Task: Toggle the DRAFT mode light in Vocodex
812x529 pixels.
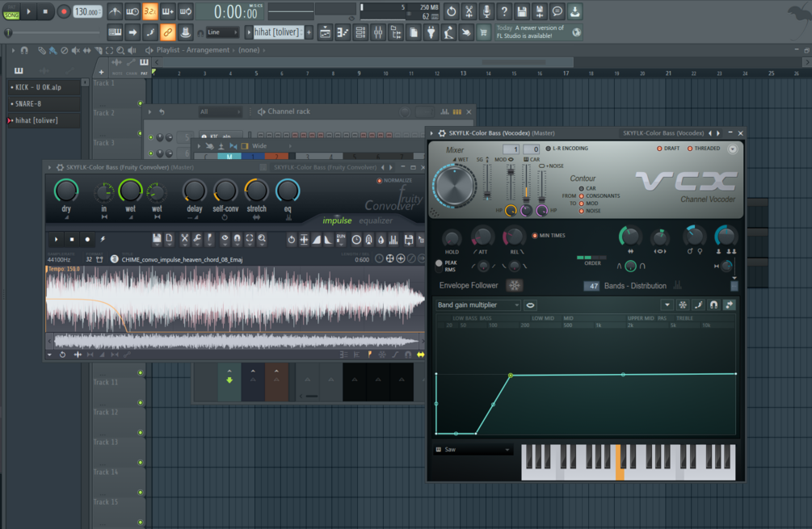Action: pos(668,148)
